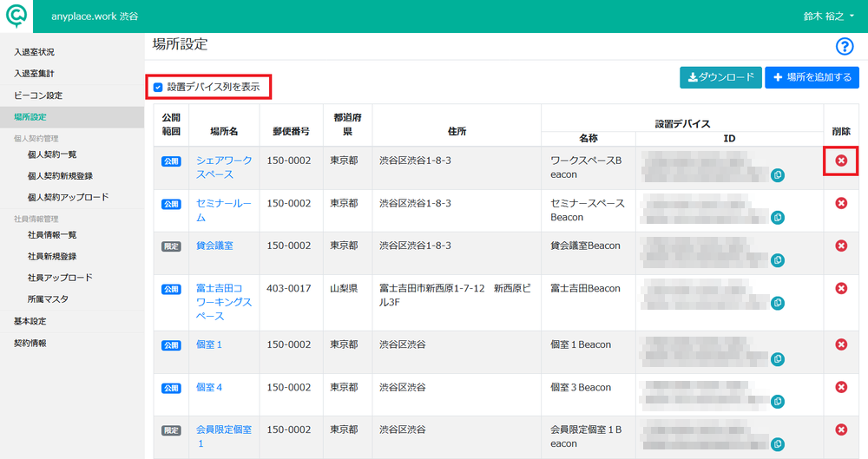Uncheck 設置デバイス列を表示 checkbox
Image resolution: width=868 pixels, height=459 pixels.
158,88
